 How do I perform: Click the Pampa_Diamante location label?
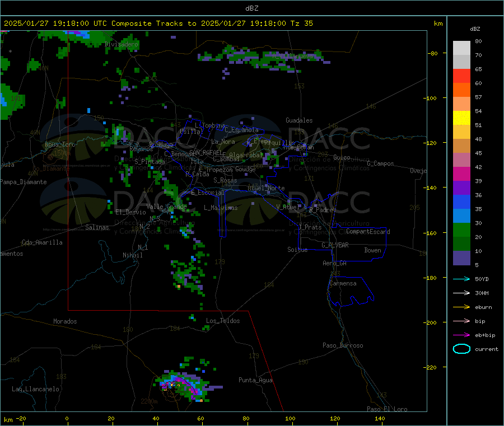point(24,182)
